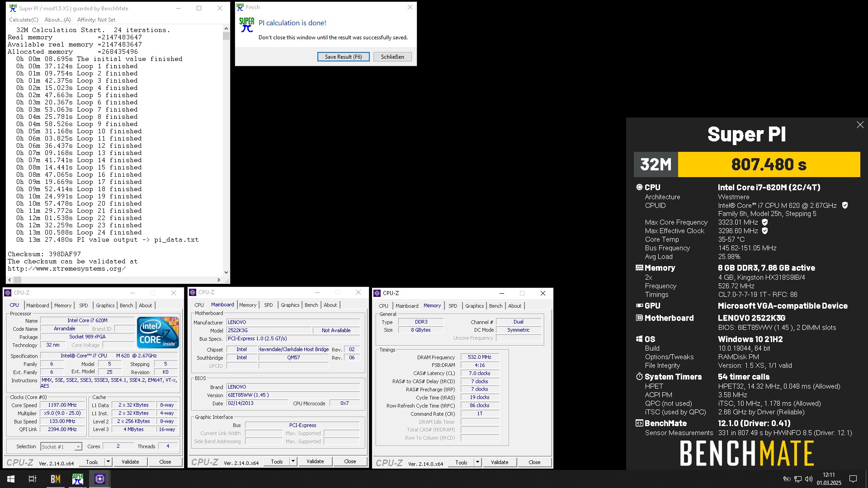Click the Schließen button

tap(392, 57)
